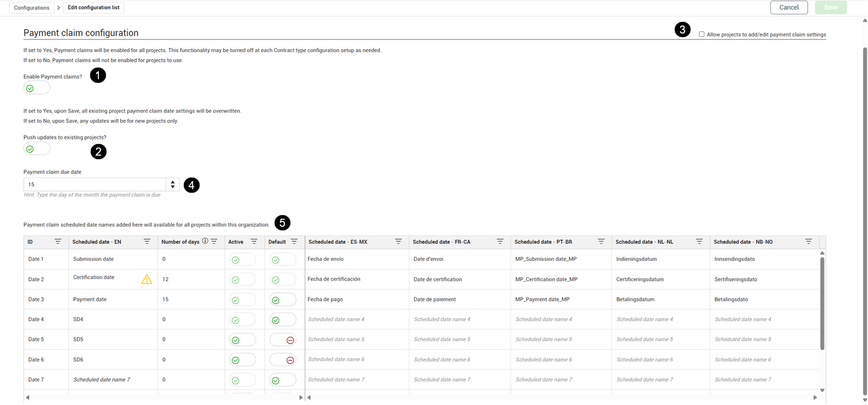Screen dimensions: 868x405
Task: Open filter for Scheduled date - ES-MX column
Action: pyautogui.click(x=398, y=241)
